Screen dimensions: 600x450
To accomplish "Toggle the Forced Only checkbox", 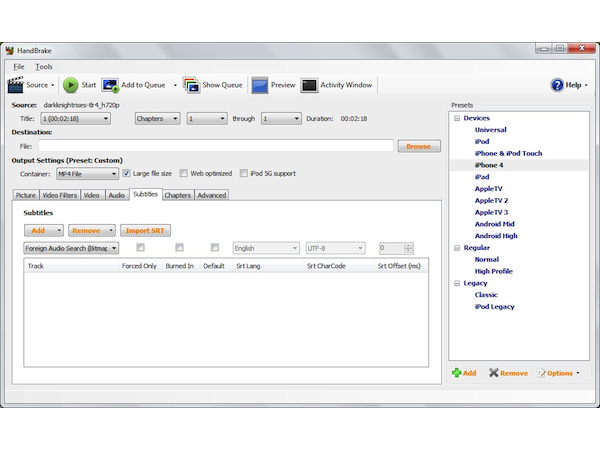I will 140,248.
